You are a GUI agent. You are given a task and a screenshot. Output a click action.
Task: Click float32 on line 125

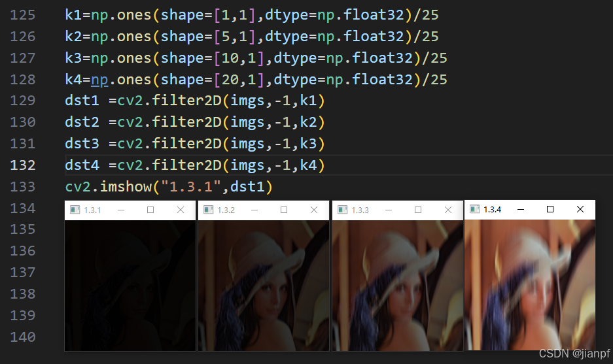(374, 15)
